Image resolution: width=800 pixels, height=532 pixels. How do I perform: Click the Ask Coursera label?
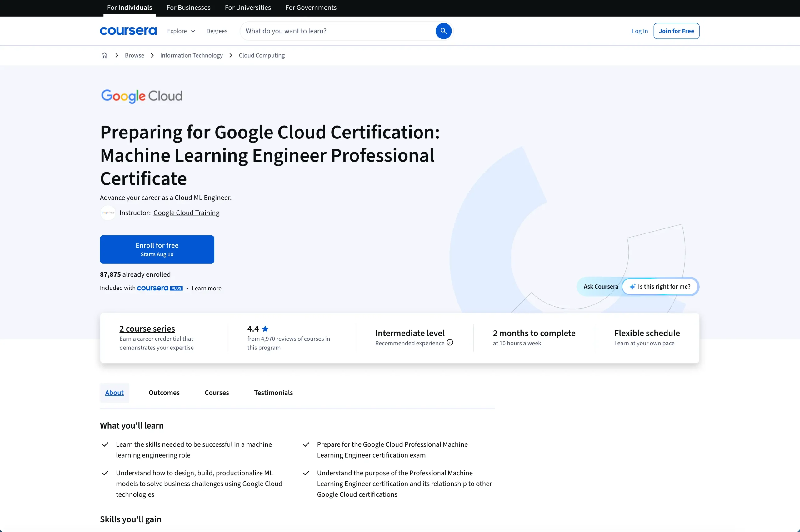pyautogui.click(x=601, y=287)
